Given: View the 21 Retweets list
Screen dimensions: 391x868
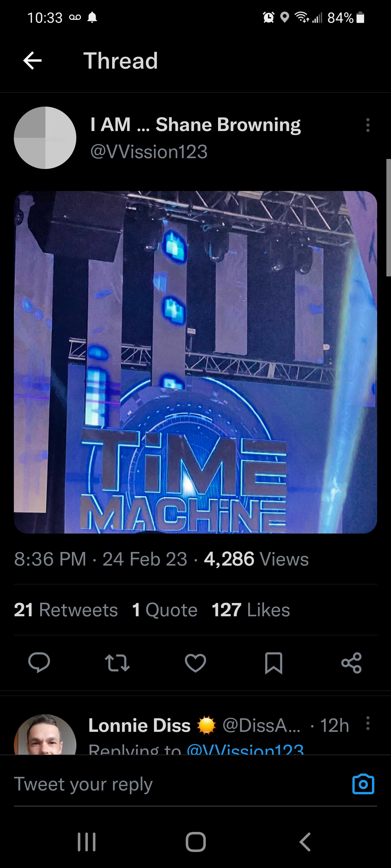Looking at the screenshot, I should pyautogui.click(x=66, y=609).
